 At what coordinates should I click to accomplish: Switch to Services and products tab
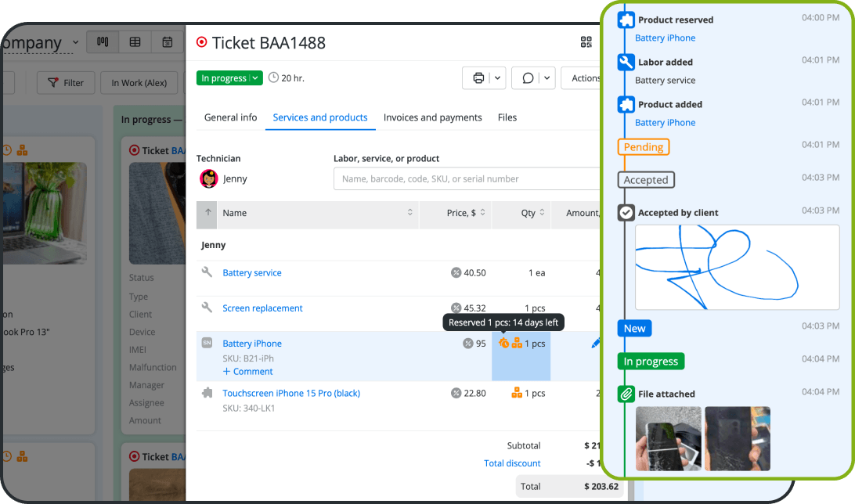(x=320, y=117)
